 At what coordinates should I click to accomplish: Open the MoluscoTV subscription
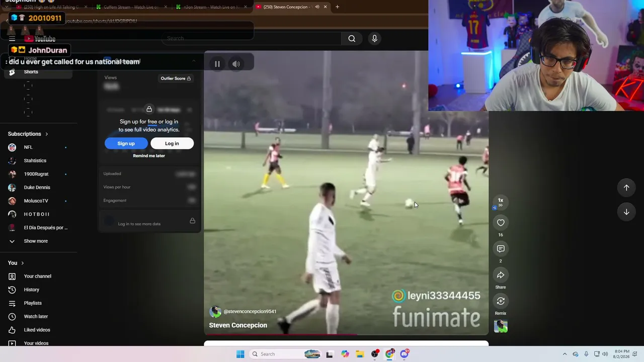36,201
